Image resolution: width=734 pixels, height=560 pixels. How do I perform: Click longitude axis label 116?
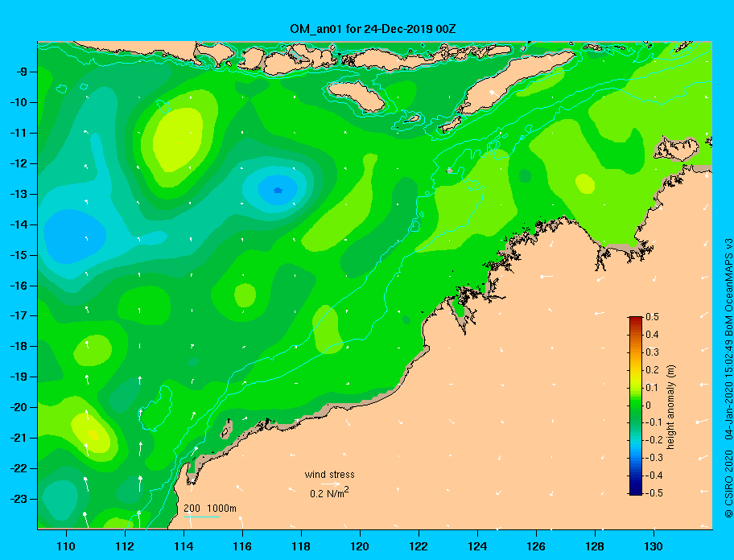pos(242,546)
